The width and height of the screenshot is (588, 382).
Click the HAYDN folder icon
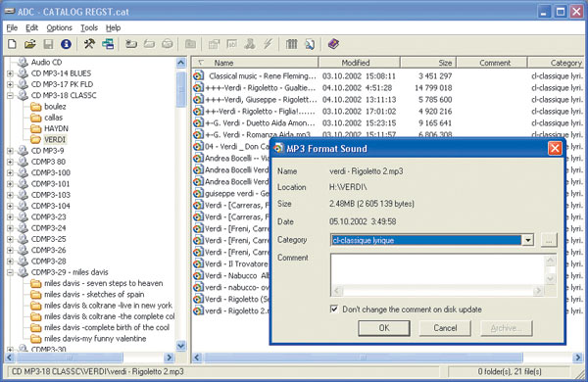(36, 128)
